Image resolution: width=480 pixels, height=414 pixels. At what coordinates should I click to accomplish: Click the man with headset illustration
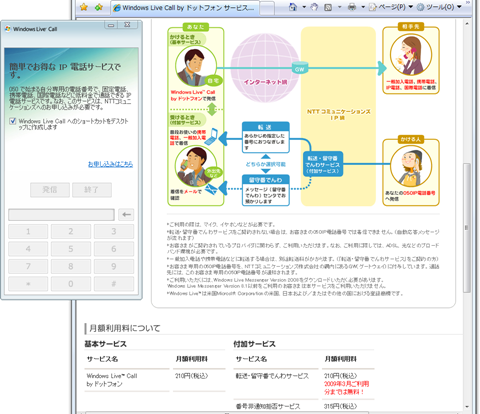(195, 66)
